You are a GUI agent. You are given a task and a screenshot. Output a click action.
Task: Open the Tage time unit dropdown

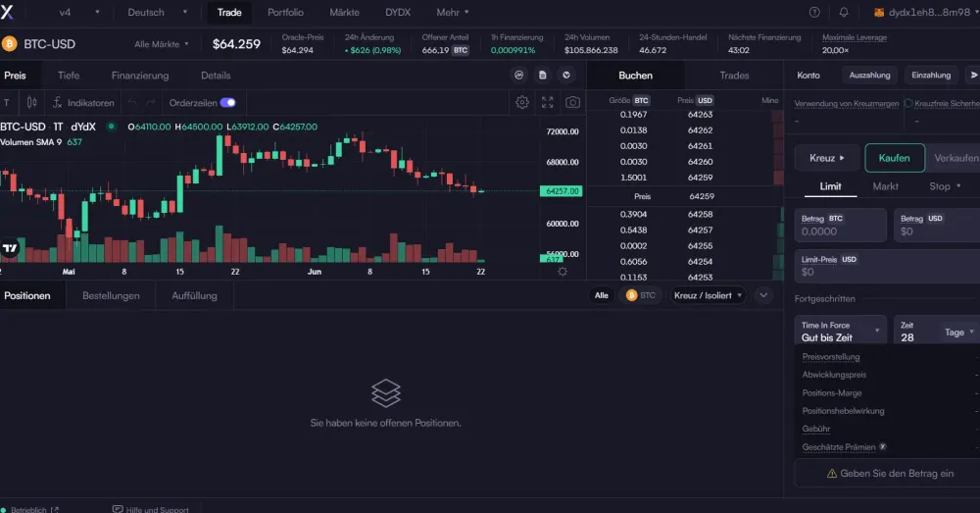[958, 333]
